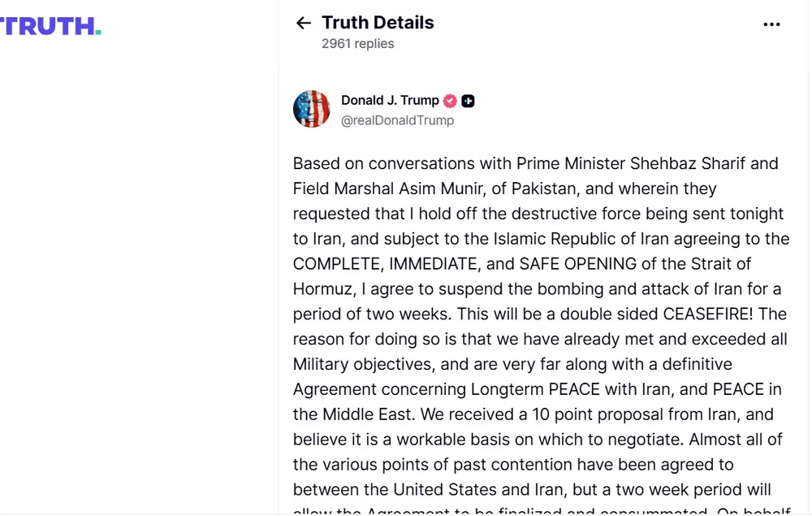Viewport: 812px width, 516px height.
Task: Click the red verified checkmark badge
Action: click(450, 101)
